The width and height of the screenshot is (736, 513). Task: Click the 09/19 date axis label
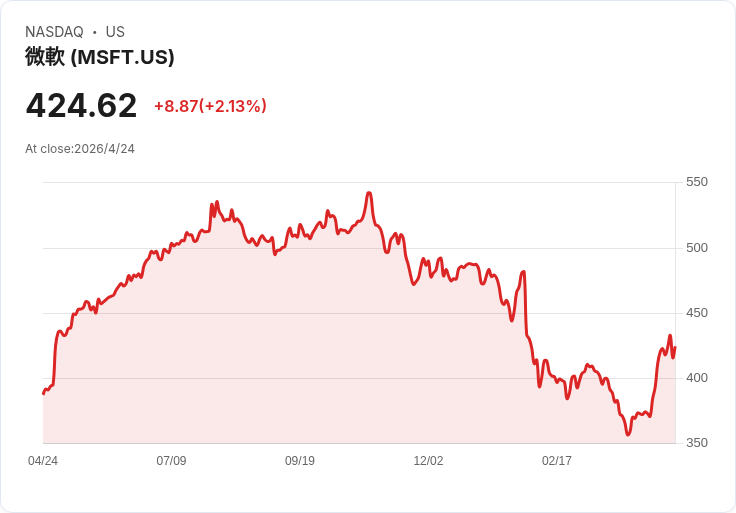(300, 461)
